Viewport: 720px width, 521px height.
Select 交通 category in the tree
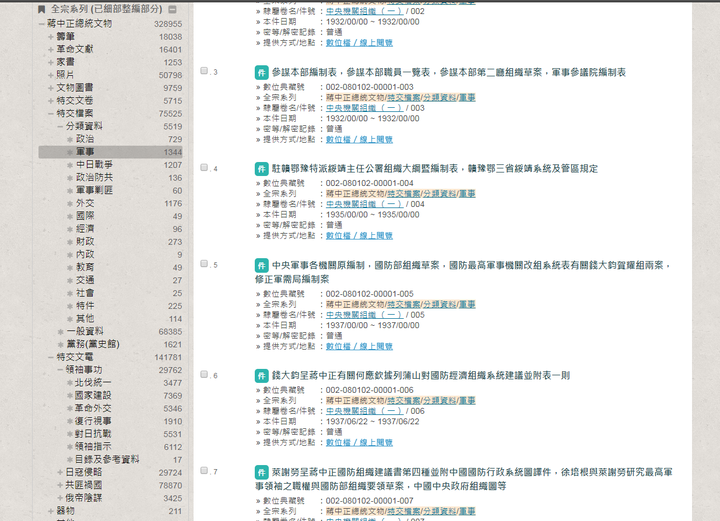(x=85, y=280)
